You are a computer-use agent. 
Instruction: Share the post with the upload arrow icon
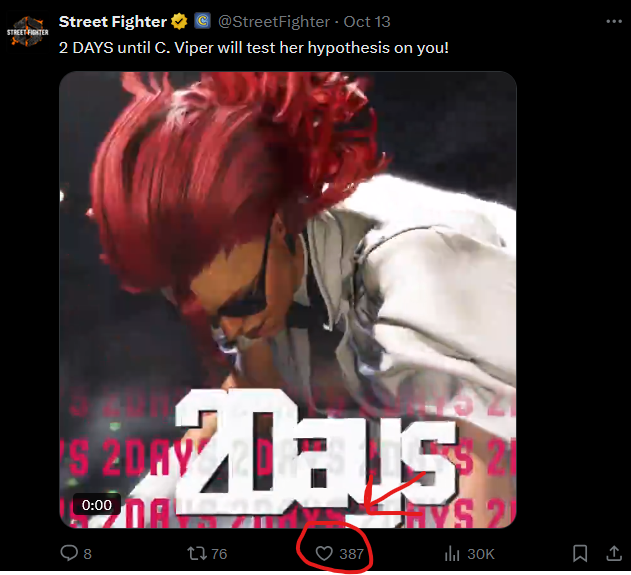(614, 553)
